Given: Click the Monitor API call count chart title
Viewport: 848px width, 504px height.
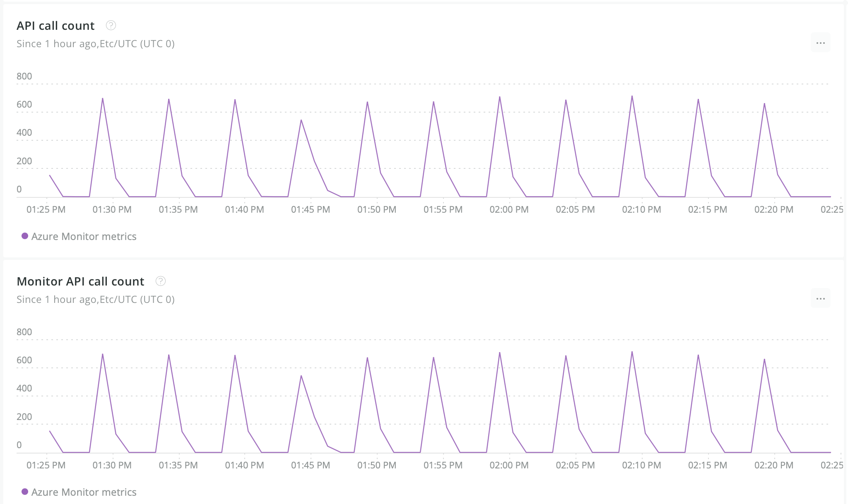Looking at the screenshot, I should point(80,281).
